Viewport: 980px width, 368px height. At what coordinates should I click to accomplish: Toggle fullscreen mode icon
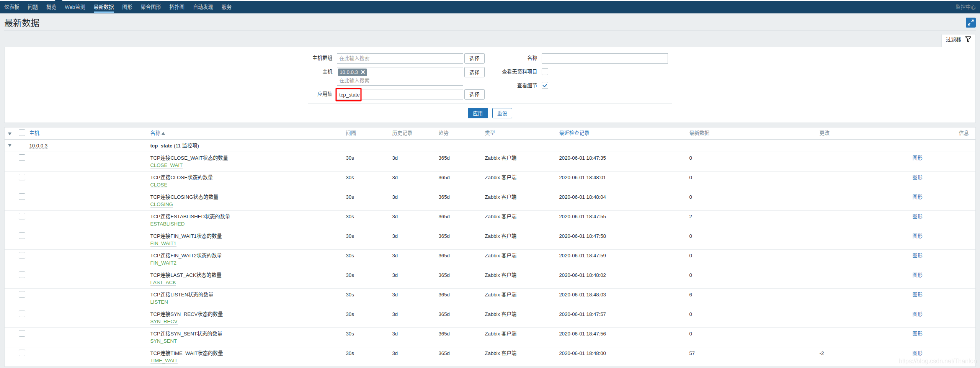970,23
